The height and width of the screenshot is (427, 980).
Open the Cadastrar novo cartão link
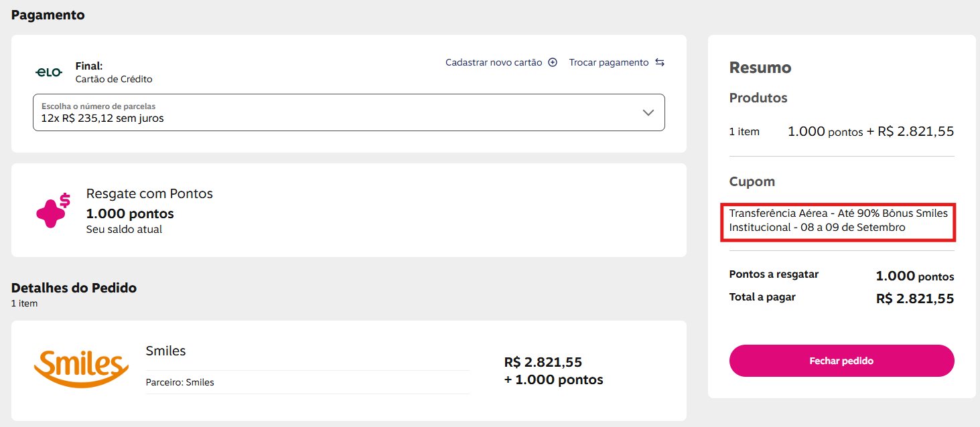coord(494,62)
